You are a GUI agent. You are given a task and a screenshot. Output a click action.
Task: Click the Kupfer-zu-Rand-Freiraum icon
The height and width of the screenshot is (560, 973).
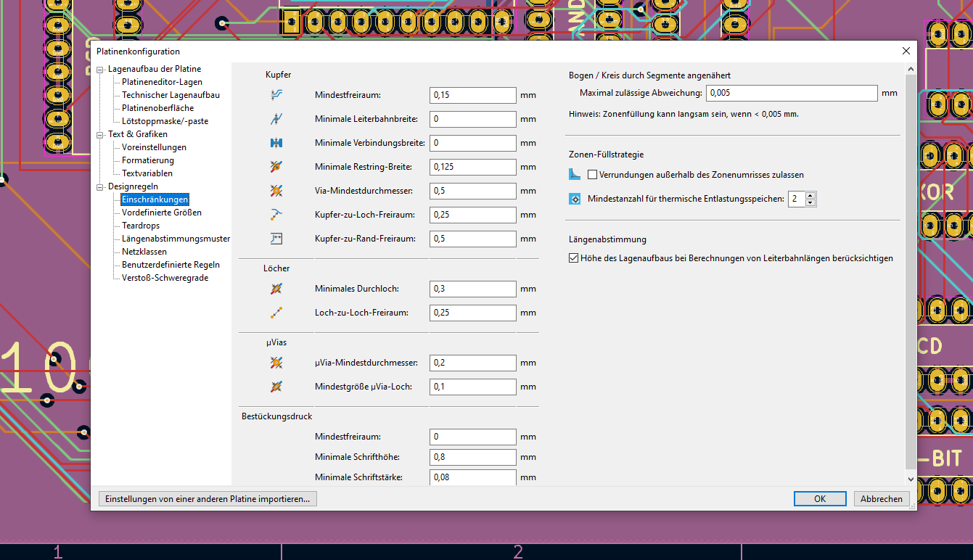276,239
